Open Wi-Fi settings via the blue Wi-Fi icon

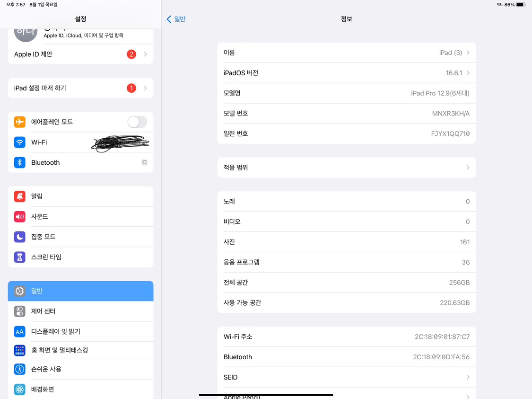tap(19, 142)
